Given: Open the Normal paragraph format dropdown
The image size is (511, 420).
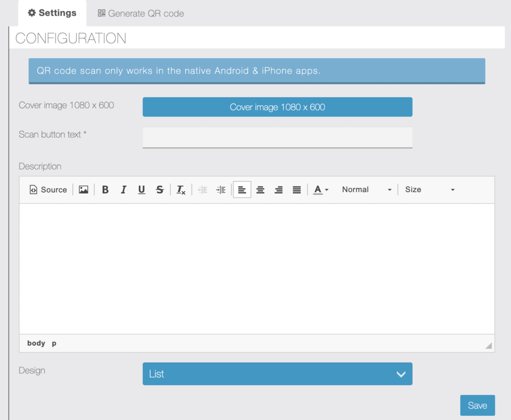Looking at the screenshot, I should coord(366,190).
